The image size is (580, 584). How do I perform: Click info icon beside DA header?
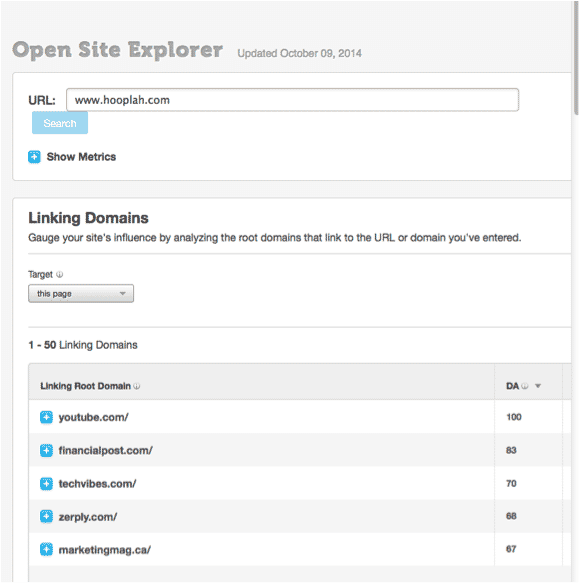[525, 386]
